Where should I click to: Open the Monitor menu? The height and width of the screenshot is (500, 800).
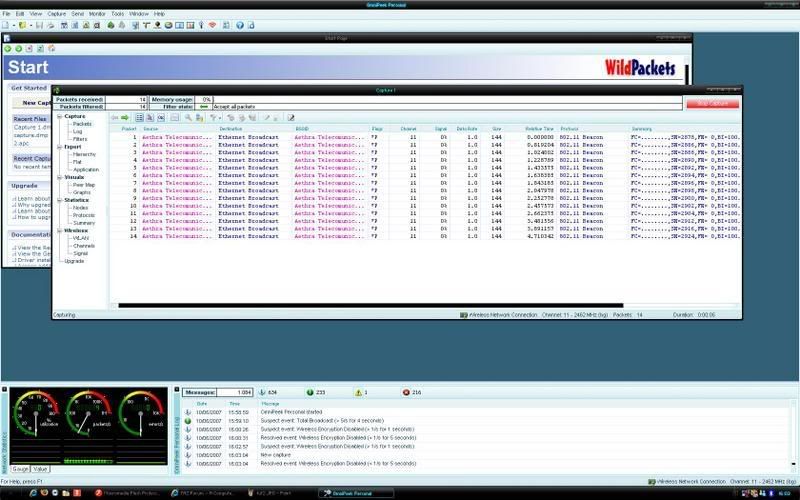click(97, 14)
